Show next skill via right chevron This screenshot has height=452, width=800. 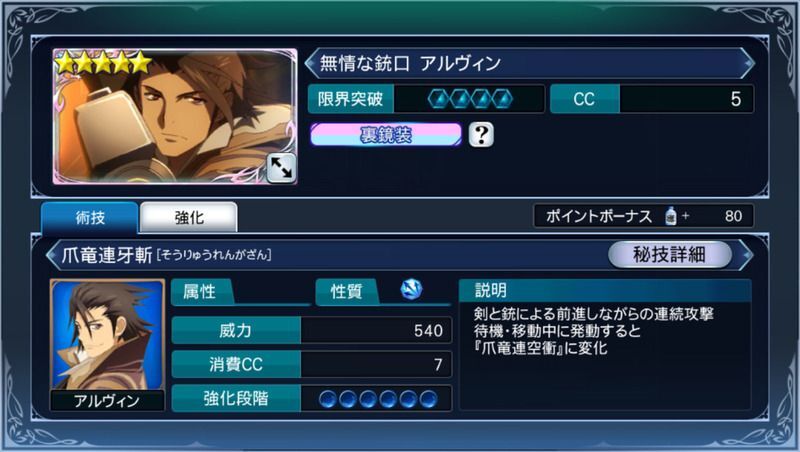point(747,254)
